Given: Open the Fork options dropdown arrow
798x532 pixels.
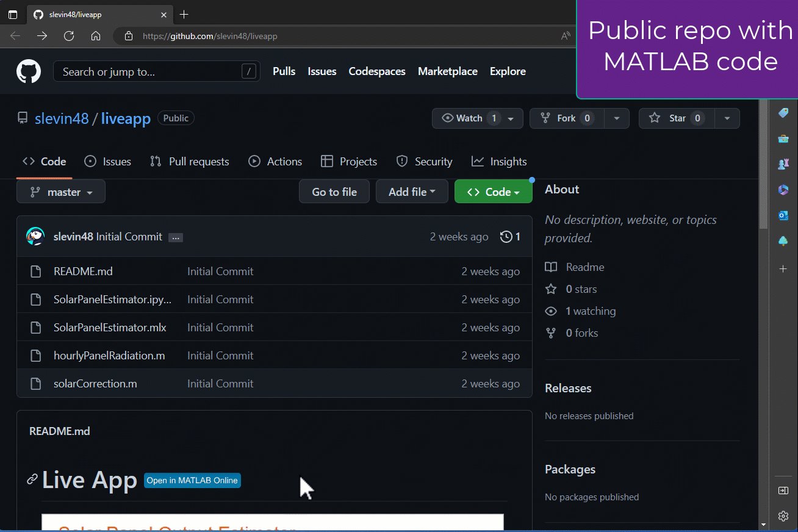Looking at the screenshot, I should click(617, 118).
